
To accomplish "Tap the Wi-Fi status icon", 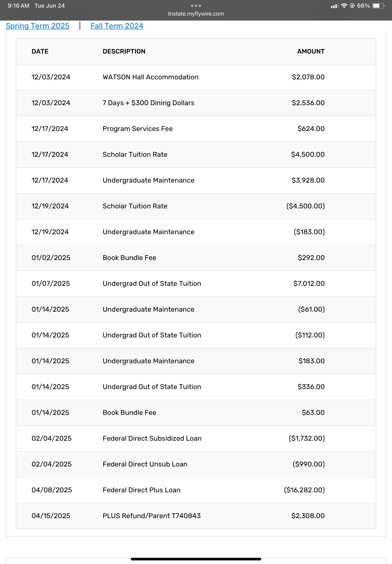I will (x=344, y=6).
